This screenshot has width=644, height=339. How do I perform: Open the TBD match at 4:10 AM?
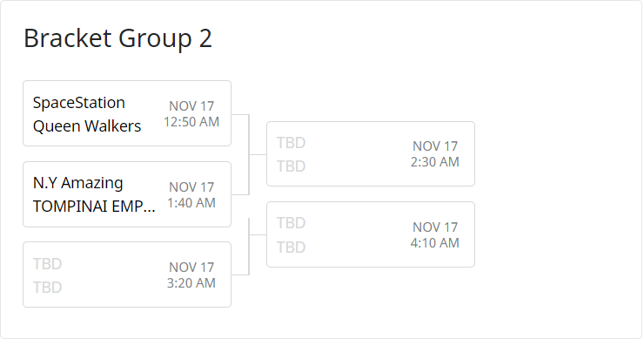371,234
